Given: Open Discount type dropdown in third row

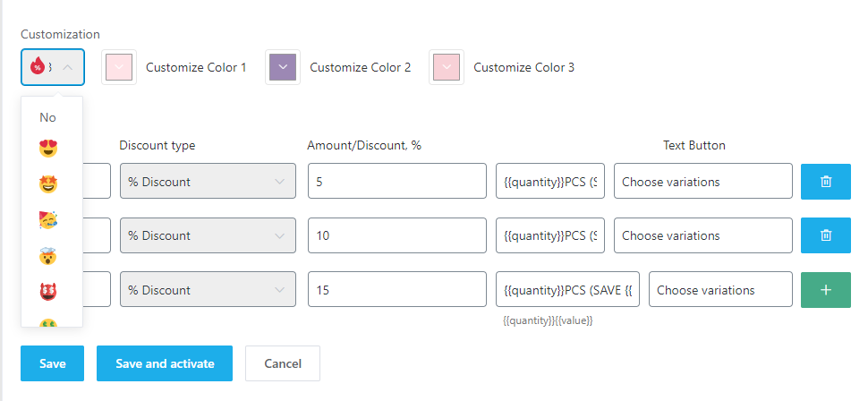Looking at the screenshot, I should [207, 290].
